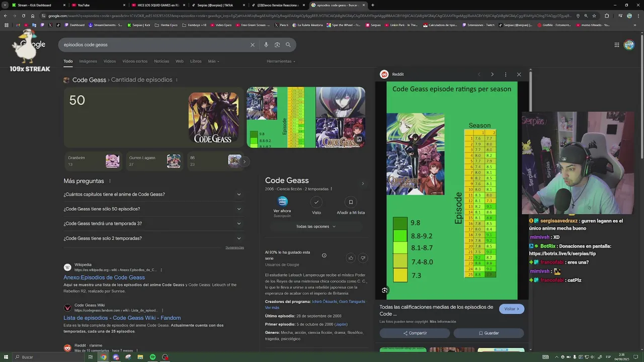Open Google account profile avatar
The width and height of the screenshot is (644, 362).
click(x=629, y=45)
